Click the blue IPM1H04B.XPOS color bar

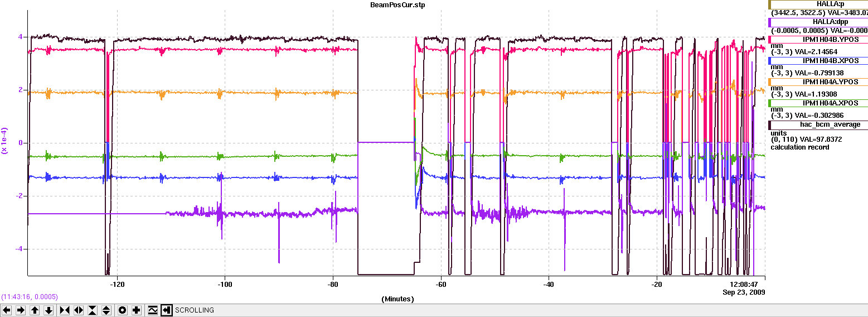coord(769,60)
